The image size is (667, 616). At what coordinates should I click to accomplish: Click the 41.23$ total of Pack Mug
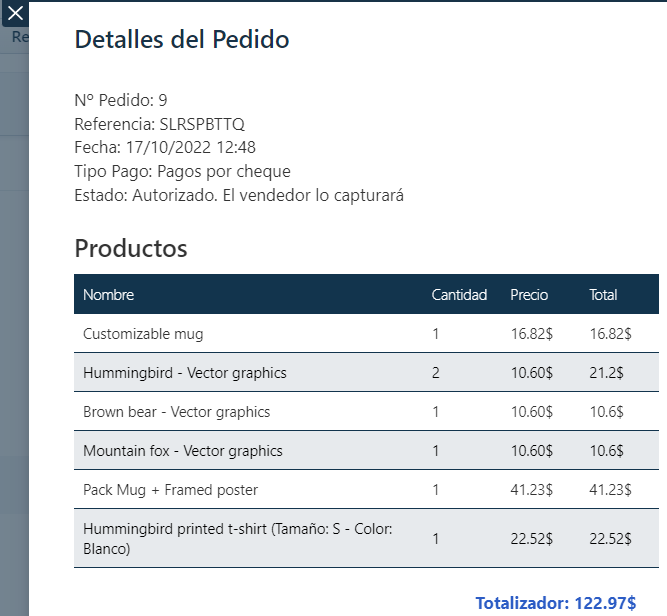point(610,490)
